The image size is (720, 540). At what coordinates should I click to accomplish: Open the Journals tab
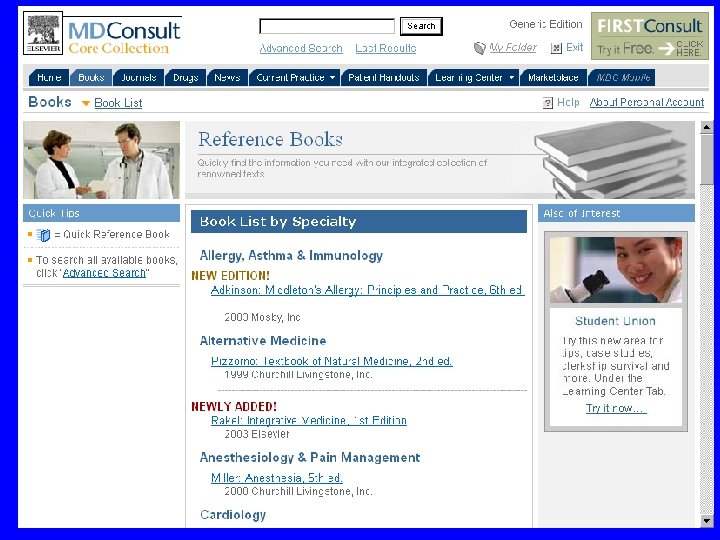click(139, 78)
